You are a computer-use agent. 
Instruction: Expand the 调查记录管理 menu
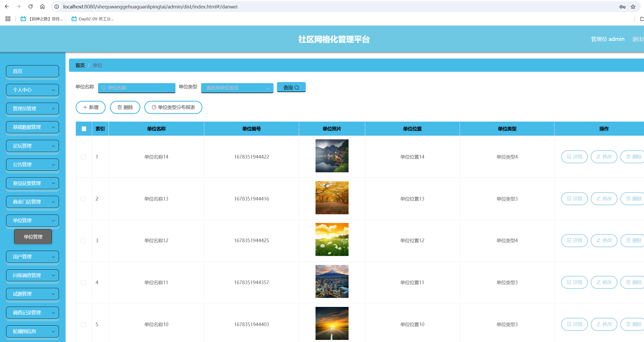pos(33,313)
